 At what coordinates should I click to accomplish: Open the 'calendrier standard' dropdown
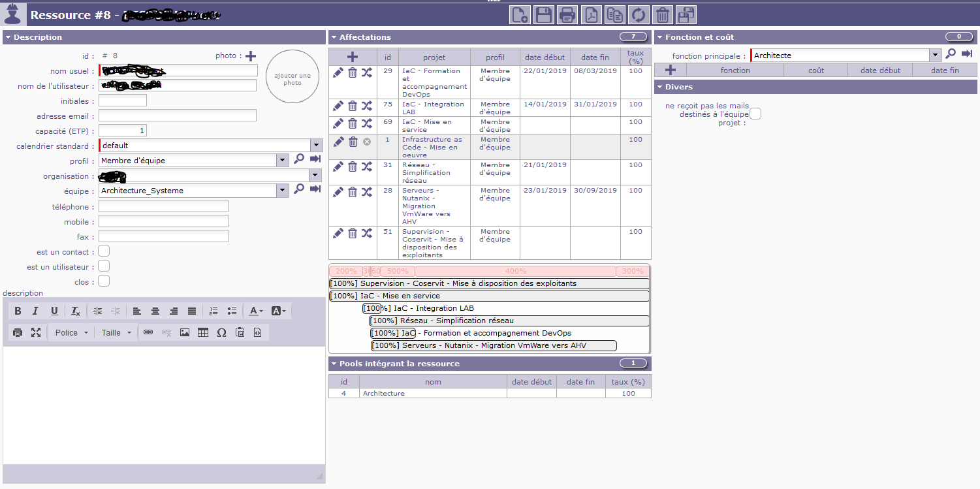point(316,146)
